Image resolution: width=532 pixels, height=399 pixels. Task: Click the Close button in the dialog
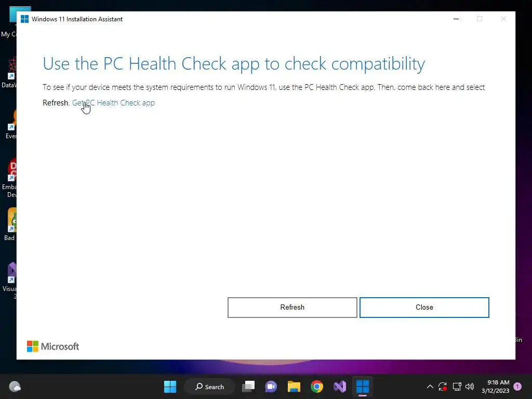[x=424, y=308]
